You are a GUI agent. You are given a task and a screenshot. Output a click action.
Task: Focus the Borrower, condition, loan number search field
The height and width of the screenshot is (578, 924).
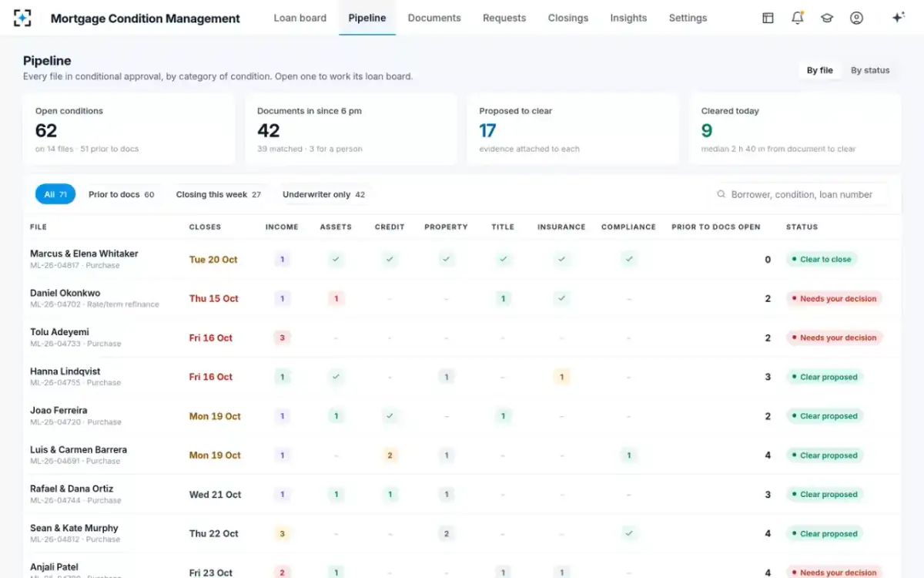pos(798,194)
